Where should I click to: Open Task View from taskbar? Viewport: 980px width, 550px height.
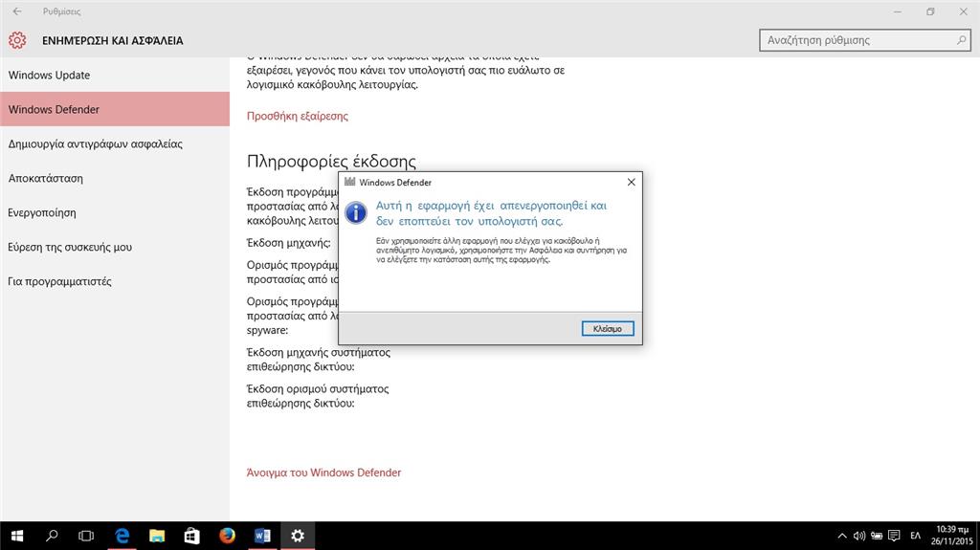point(86,536)
